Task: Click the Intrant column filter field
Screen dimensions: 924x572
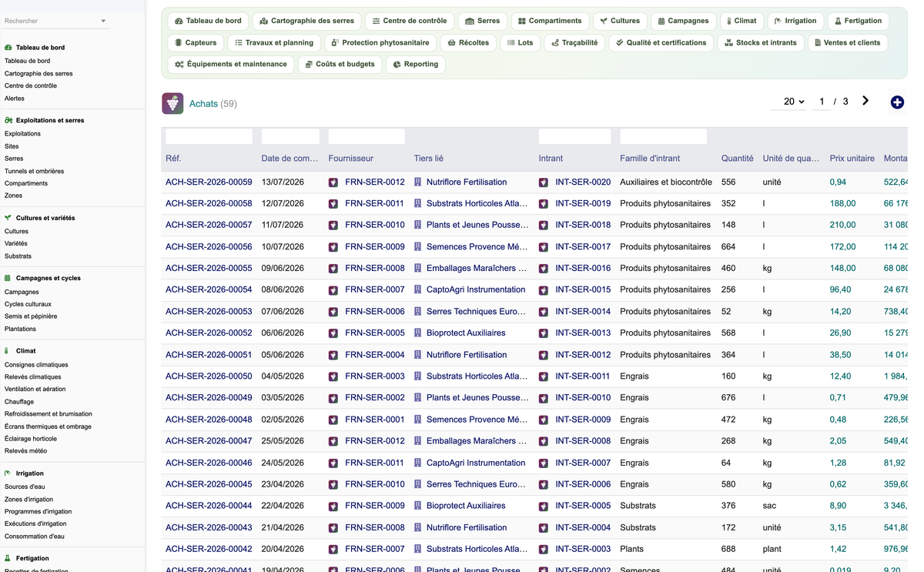Action: coord(574,137)
